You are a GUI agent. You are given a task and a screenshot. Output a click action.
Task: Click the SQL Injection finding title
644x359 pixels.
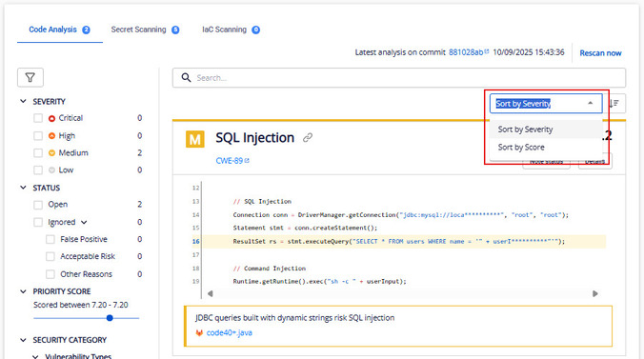(255, 138)
